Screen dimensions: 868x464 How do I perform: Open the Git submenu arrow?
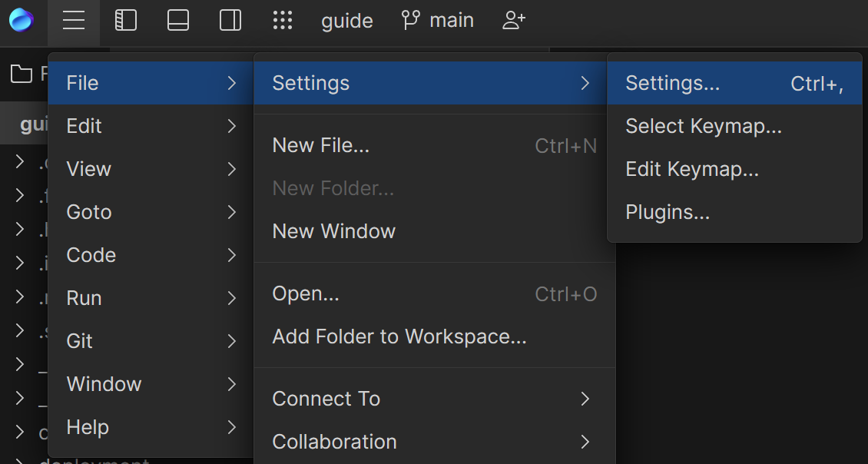[x=231, y=341]
